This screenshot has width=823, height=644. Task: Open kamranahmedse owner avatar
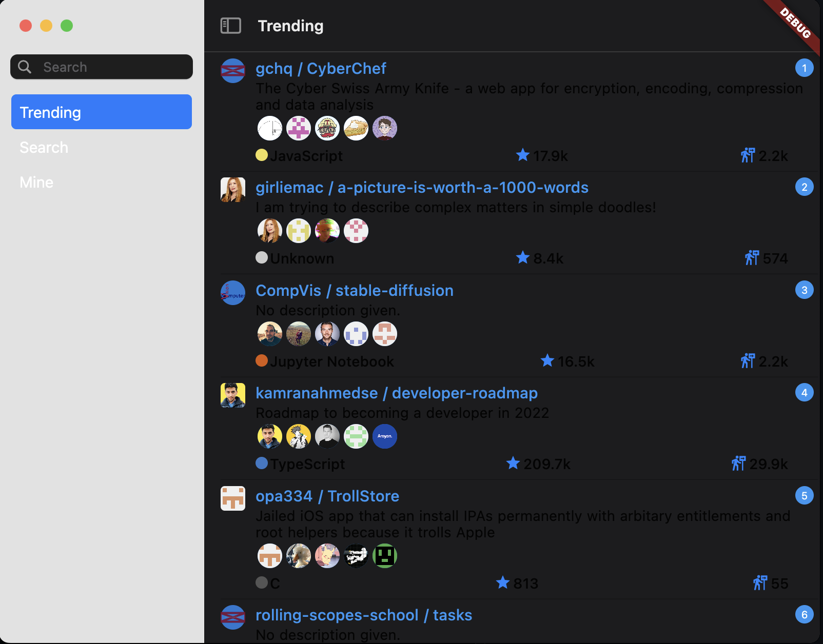tap(233, 395)
